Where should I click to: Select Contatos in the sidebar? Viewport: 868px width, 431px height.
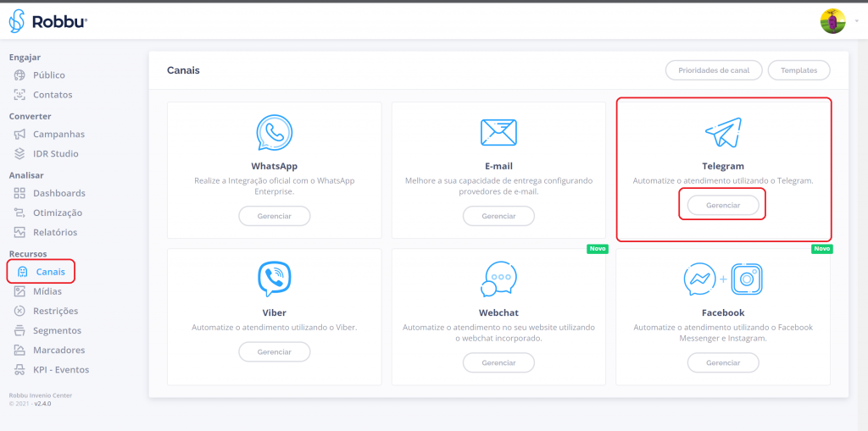[x=53, y=95]
